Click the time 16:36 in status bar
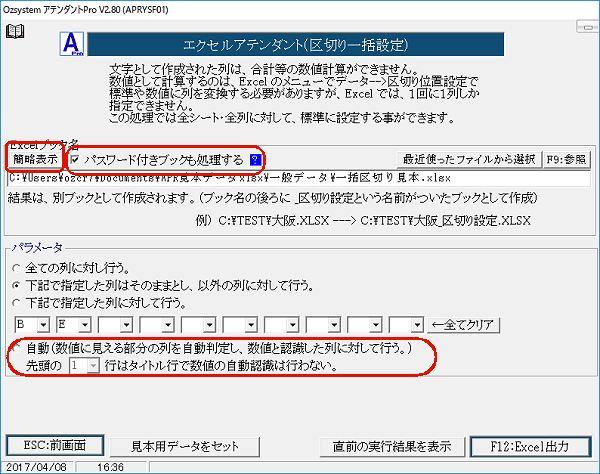 point(110,467)
